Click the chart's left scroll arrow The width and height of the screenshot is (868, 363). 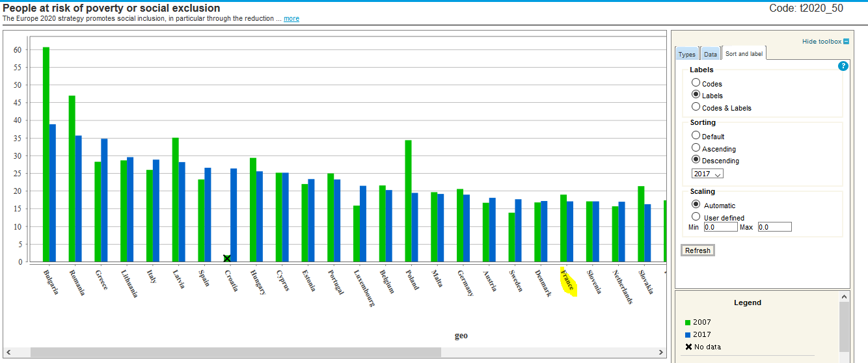tap(8, 352)
